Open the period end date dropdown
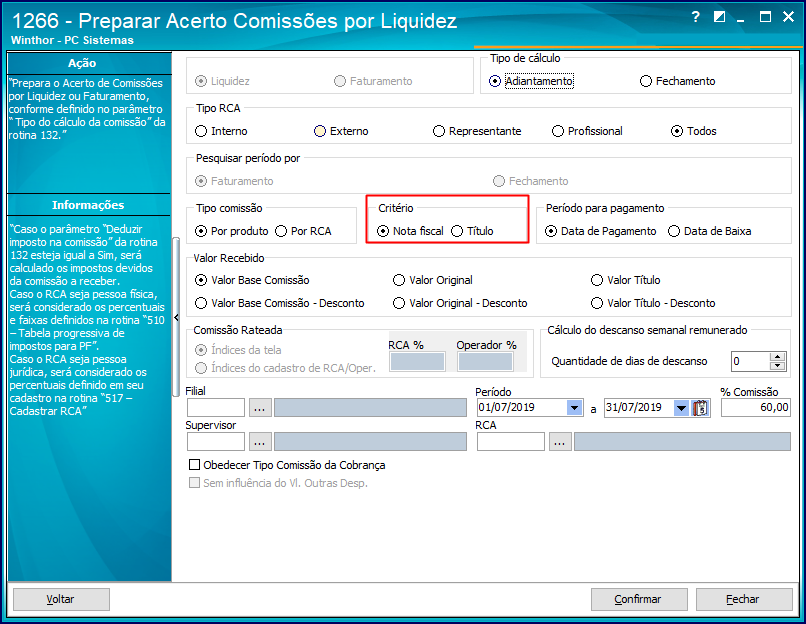Image resolution: width=806 pixels, height=624 pixels. (681, 408)
